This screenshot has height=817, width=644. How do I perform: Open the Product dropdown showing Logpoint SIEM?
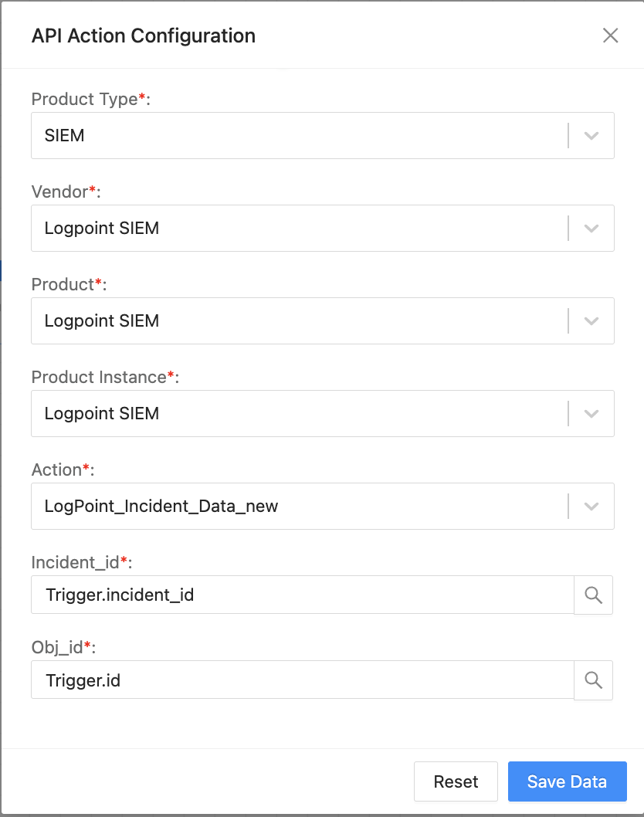click(x=591, y=320)
